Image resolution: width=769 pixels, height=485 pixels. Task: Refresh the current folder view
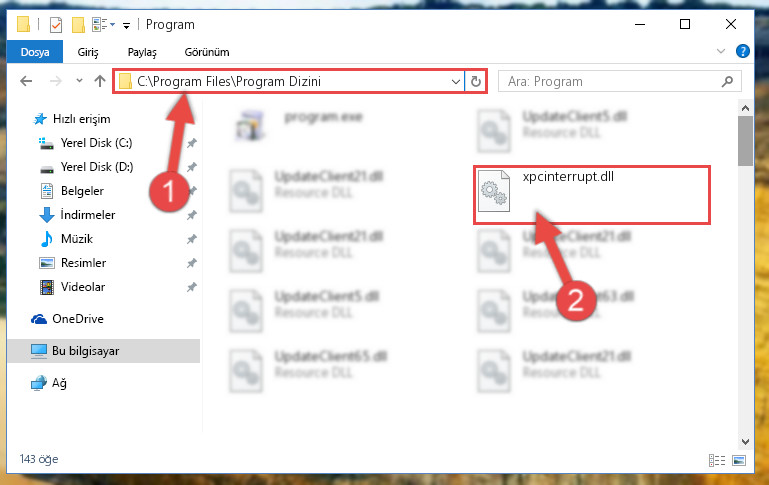click(475, 81)
